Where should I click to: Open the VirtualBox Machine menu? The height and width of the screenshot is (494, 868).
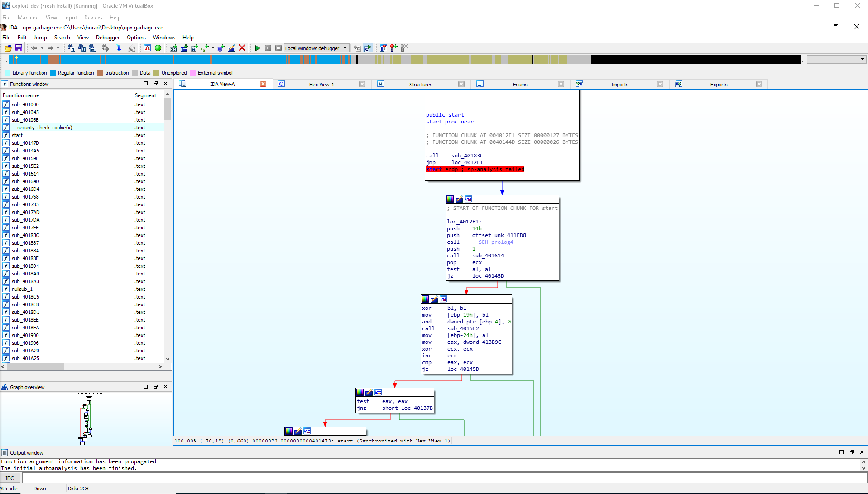[28, 18]
